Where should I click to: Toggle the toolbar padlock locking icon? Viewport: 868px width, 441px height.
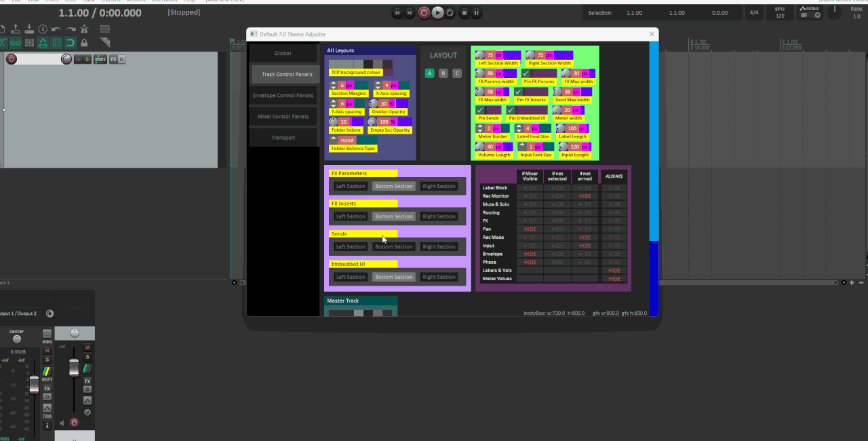[84, 42]
